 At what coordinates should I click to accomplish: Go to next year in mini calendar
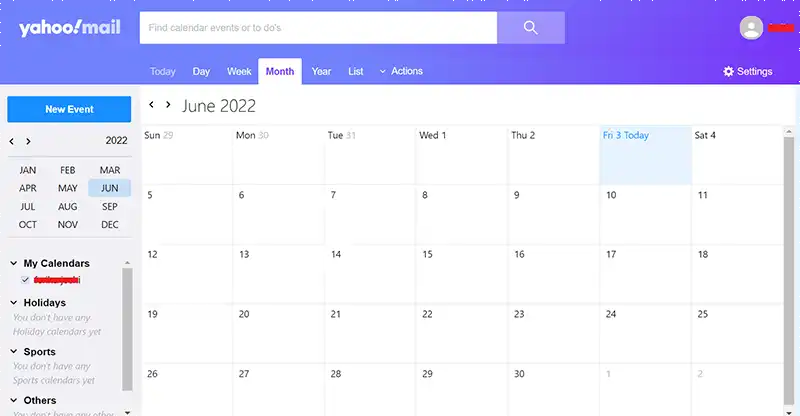tap(28, 141)
